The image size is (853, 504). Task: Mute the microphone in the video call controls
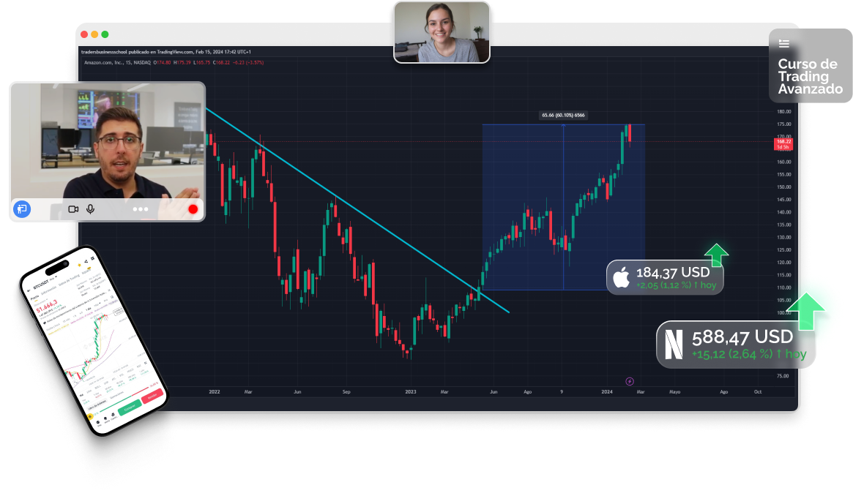click(89, 209)
